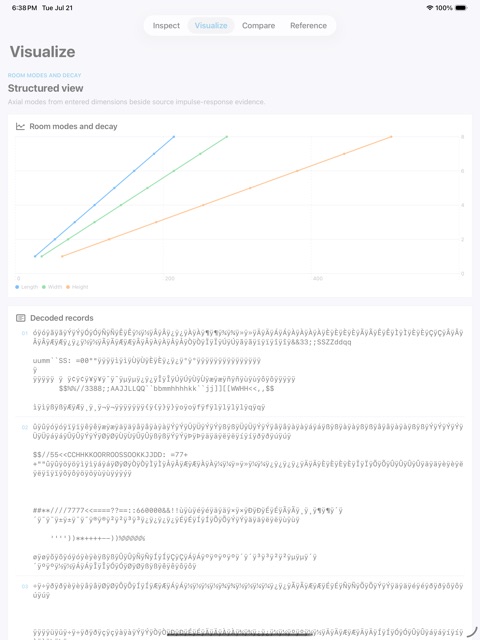Toggle the Width legend series
Viewport: 480px width, 640px height.
[x=52, y=287]
